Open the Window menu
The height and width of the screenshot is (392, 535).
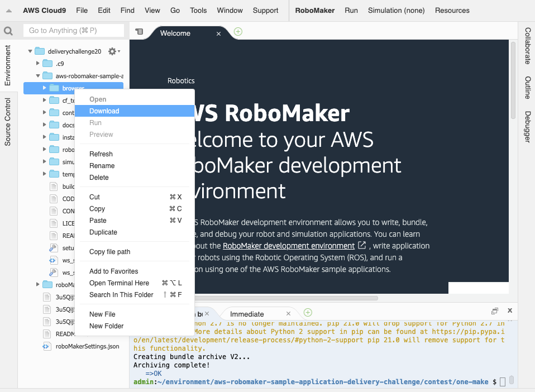(230, 11)
